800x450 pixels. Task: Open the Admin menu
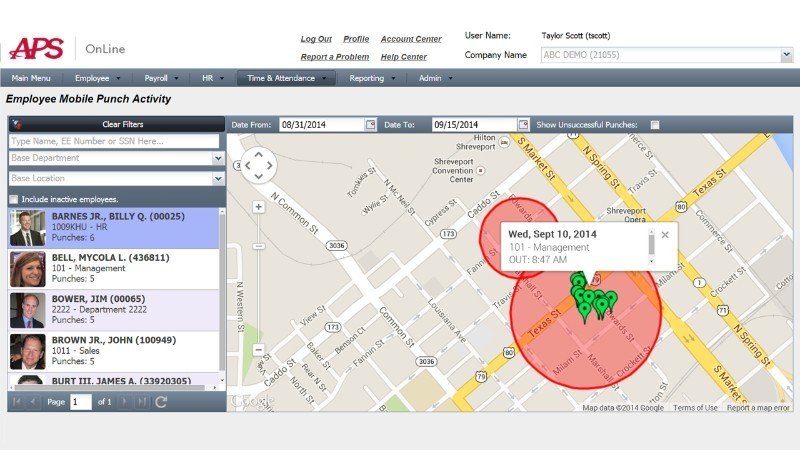click(435, 78)
